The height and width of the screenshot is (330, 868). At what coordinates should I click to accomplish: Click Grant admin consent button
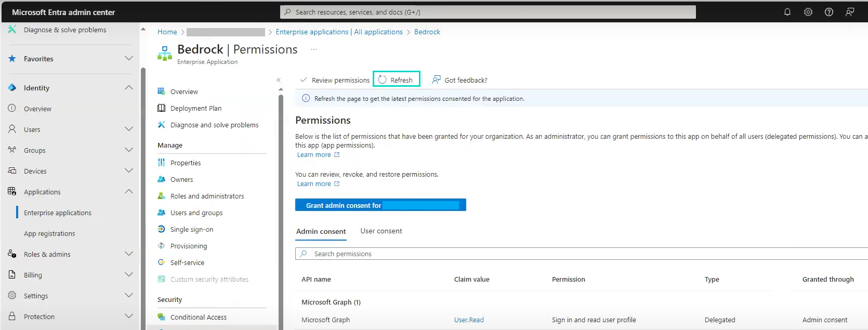coord(380,205)
